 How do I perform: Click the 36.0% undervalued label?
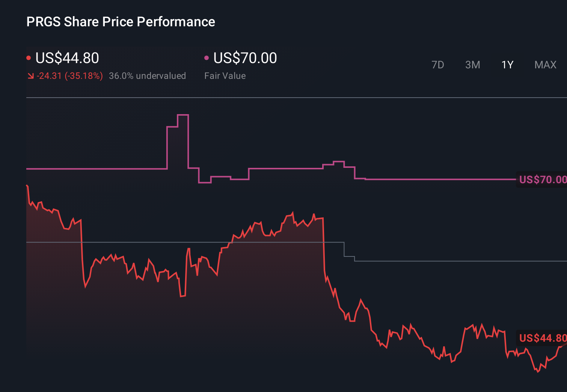[147, 75]
